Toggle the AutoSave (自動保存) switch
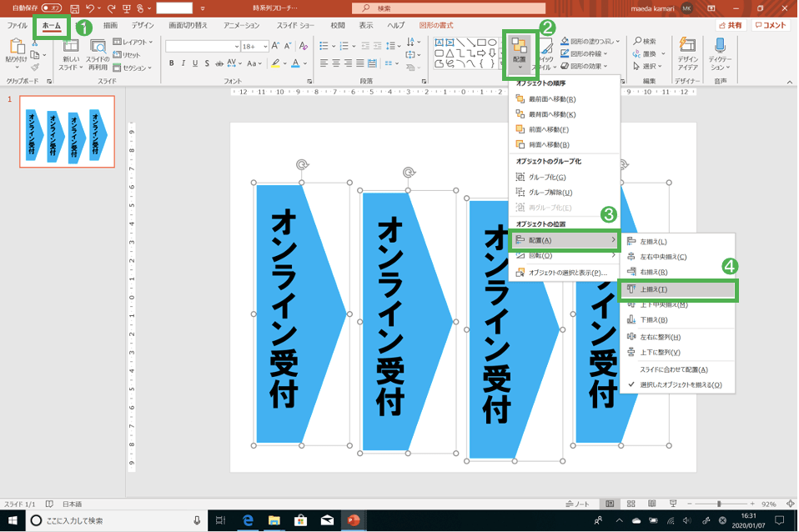The image size is (799, 532). [x=51, y=8]
